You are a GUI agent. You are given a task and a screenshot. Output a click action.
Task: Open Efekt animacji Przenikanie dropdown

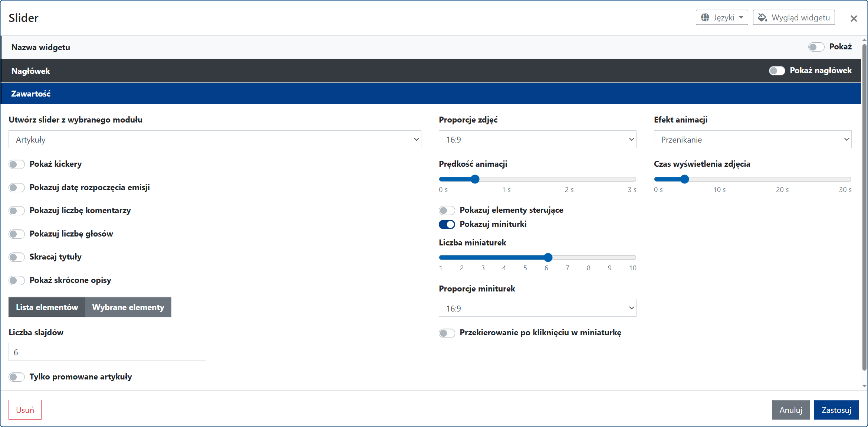[752, 140]
